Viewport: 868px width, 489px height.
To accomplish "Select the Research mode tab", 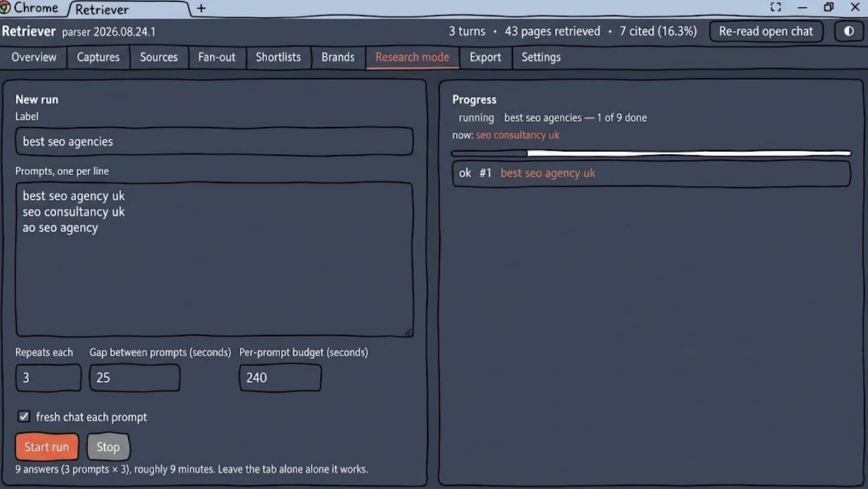I will (412, 57).
